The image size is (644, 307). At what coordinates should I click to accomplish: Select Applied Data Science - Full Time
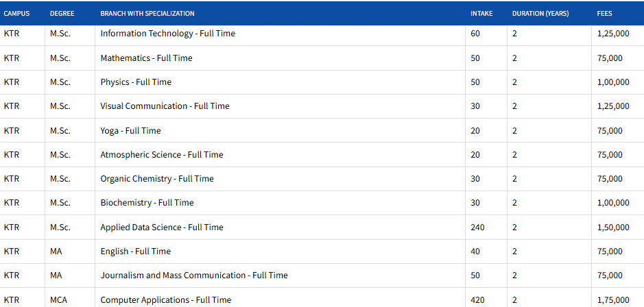[161, 228]
